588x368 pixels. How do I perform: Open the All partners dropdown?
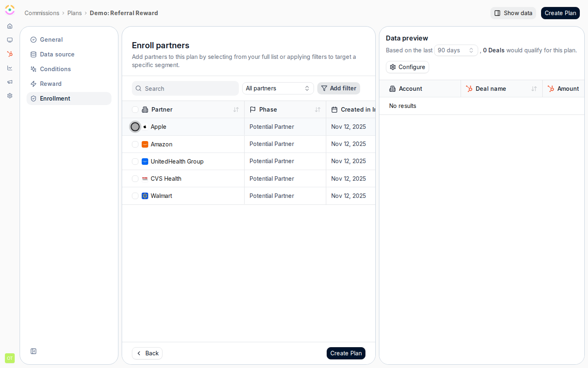(x=278, y=88)
